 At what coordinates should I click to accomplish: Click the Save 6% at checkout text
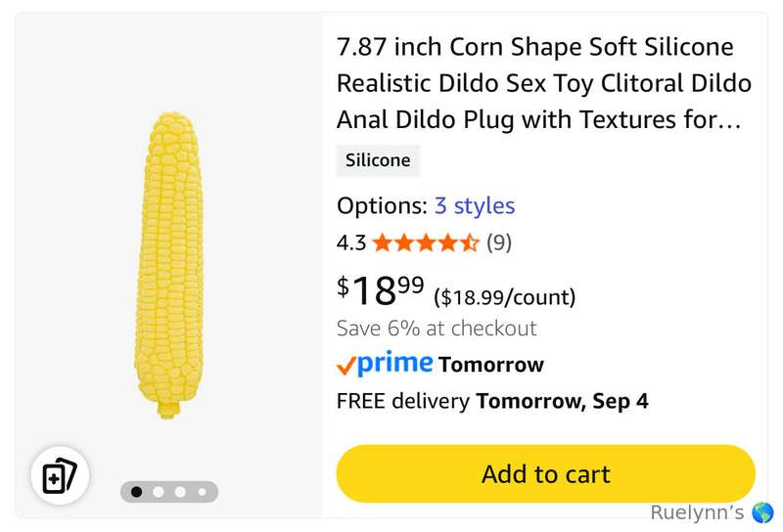pos(437,329)
